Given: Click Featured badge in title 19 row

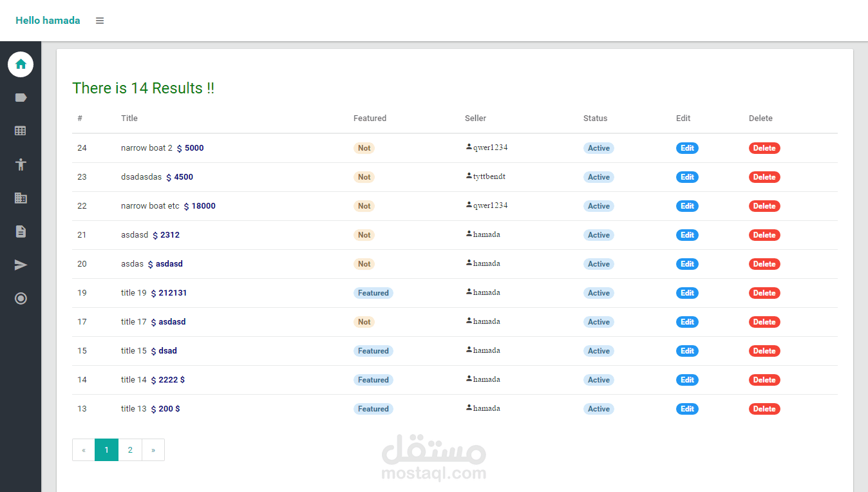Looking at the screenshot, I should coord(373,293).
